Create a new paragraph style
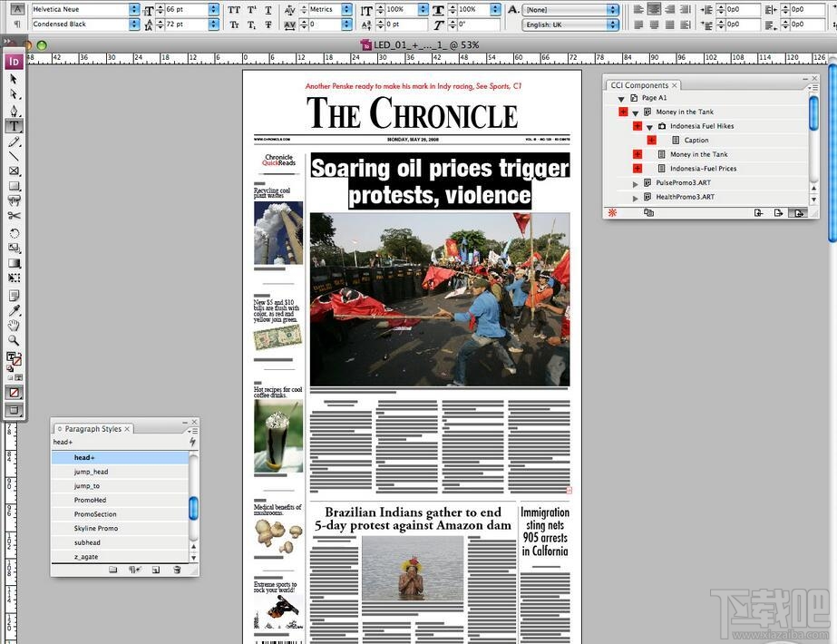Screen dimensions: 837x644 [x=155, y=570]
